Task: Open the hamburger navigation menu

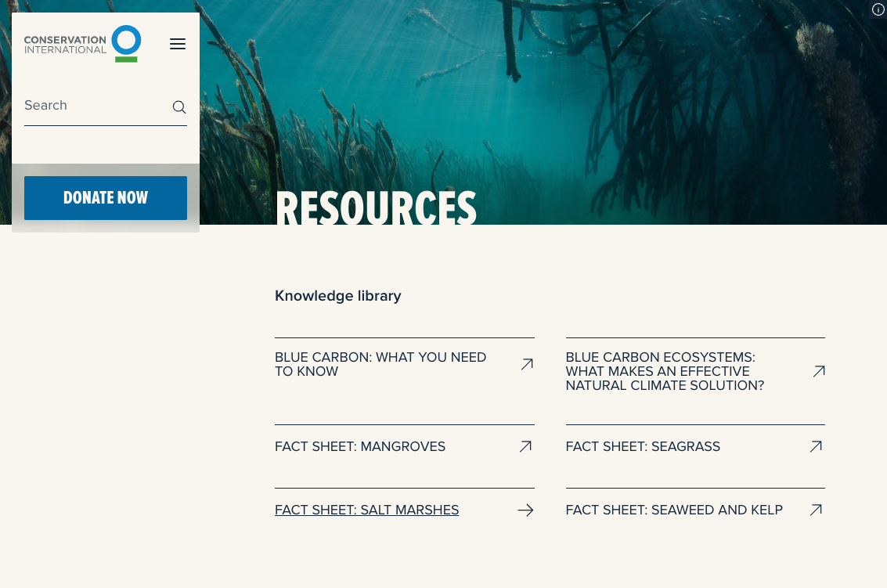Action: point(178,44)
